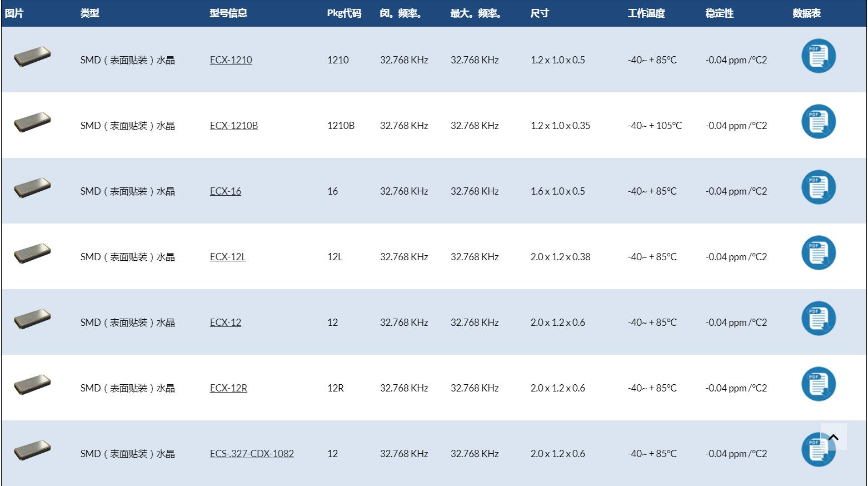The width and height of the screenshot is (868, 486).
Task: Open the ECX-1210 model link
Action: (x=231, y=60)
